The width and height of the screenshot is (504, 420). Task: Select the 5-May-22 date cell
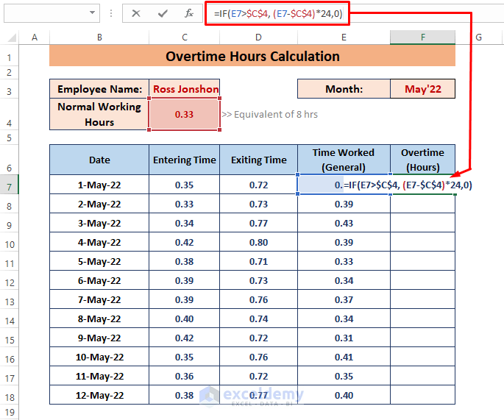coord(99,261)
